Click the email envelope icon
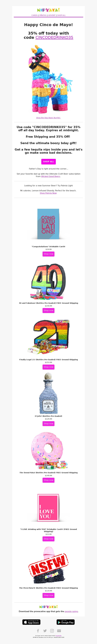This screenshot has height=644, width=97. click(59, 631)
